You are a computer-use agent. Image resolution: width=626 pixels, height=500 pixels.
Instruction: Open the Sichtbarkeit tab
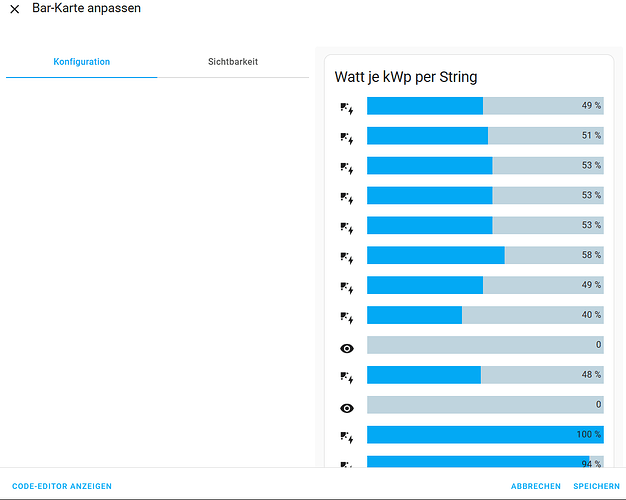coord(233,62)
